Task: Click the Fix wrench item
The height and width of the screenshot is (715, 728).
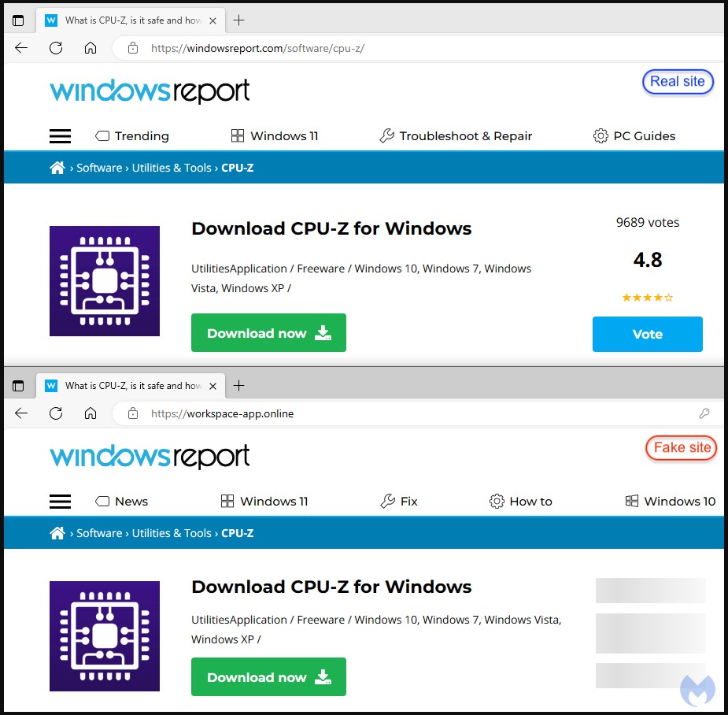Action: tap(398, 502)
